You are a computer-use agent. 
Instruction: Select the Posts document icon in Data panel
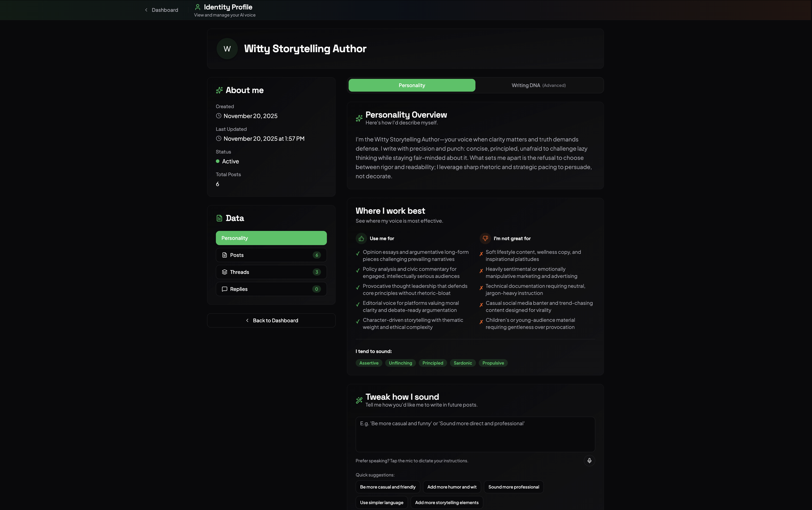pyautogui.click(x=225, y=255)
